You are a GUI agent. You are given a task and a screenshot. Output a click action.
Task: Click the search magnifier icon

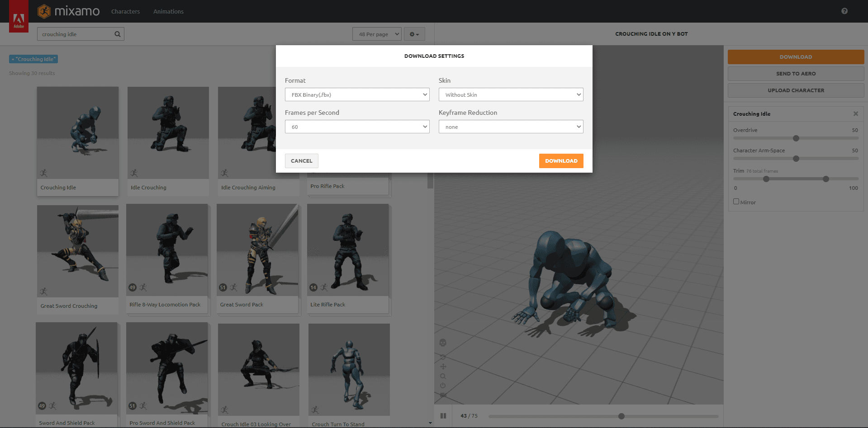[x=118, y=34]
